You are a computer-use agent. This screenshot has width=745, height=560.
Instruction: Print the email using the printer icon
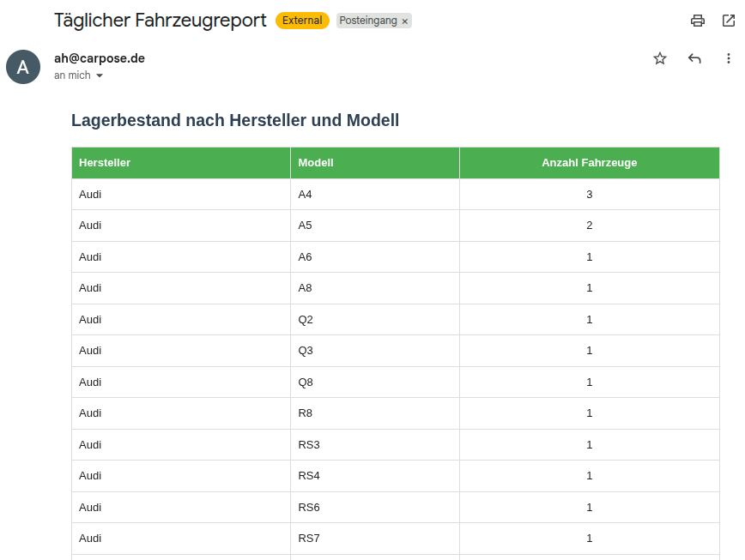698,21
